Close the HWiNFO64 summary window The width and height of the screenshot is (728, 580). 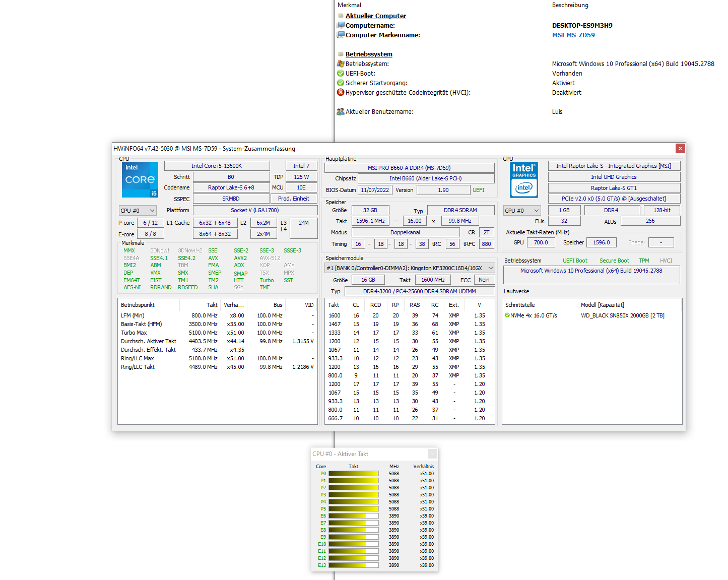click(x=680, y=148)
